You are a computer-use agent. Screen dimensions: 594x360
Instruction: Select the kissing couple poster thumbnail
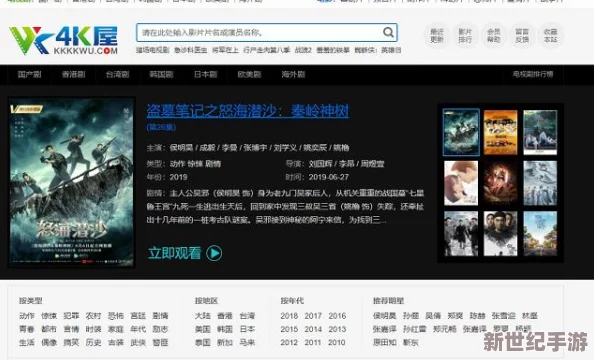click(x=461, y=183)
